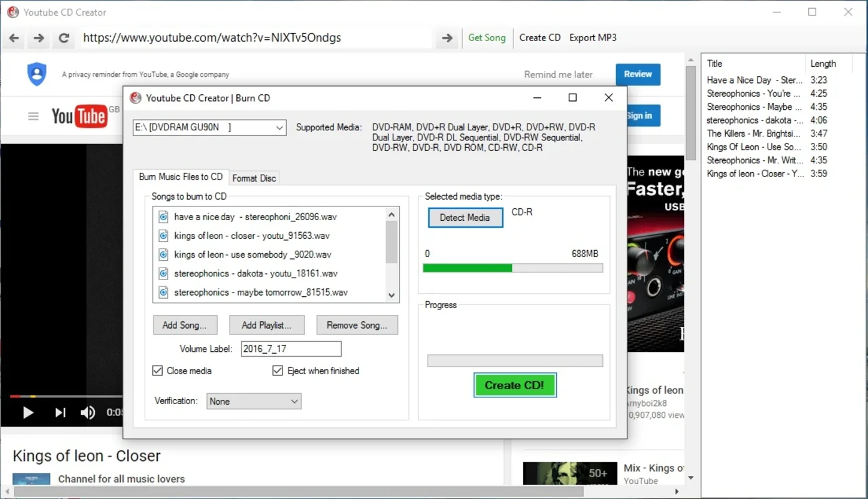Click the Detect Media button
Image resolution: width=868 pixels, height=499 pixels.
tap(465, 217)
